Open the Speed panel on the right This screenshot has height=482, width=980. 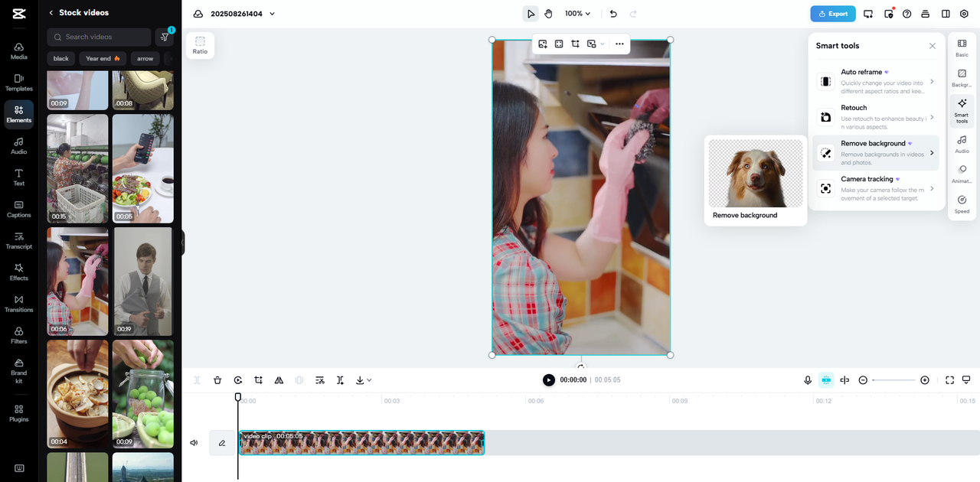[962, 202]
